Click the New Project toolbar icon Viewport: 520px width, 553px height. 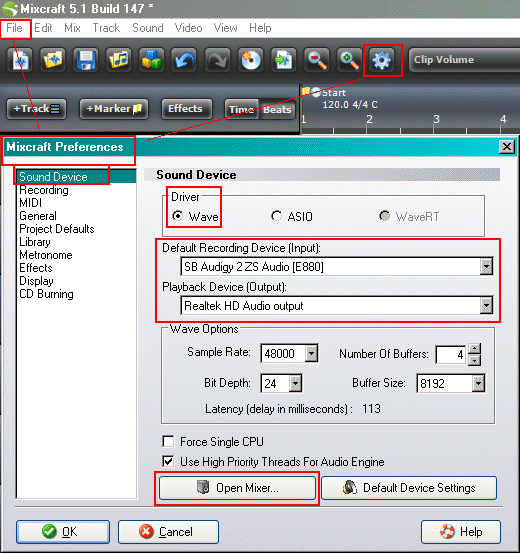coord(20,60)
